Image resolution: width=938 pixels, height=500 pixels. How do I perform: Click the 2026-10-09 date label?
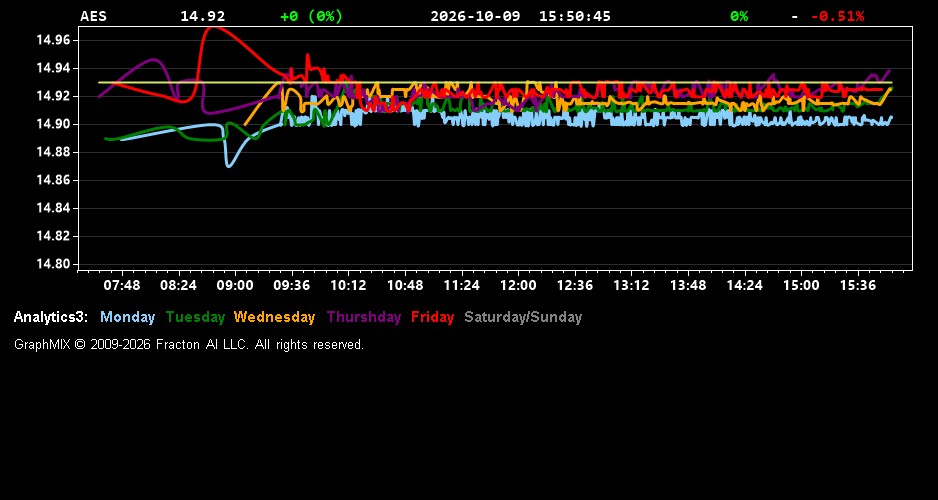[476, 16]
